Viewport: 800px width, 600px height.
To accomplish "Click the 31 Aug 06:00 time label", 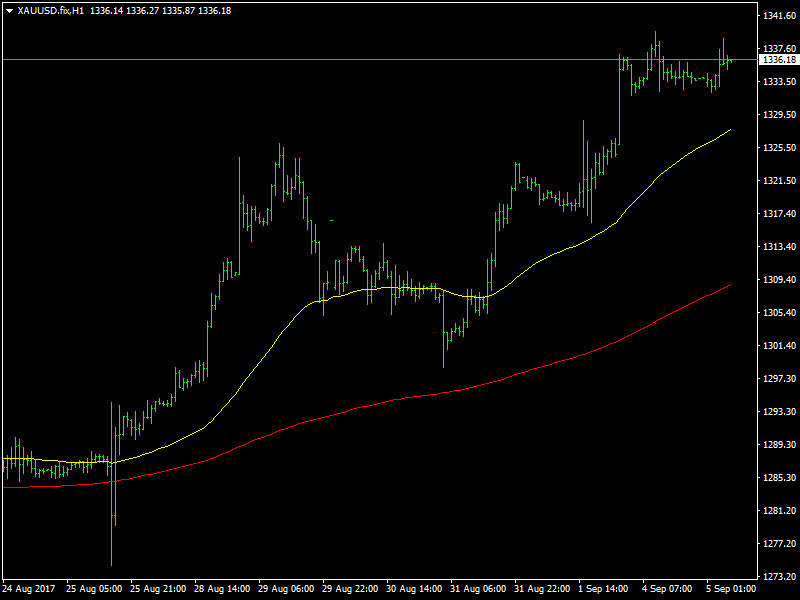I will tap(478, 589).
